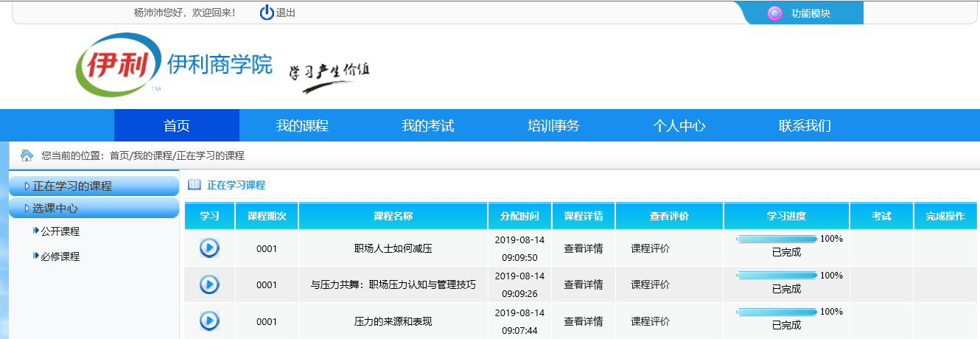Expand 正在学习的课程 sidebar section
Image resolution: width=980 pixels, height=339 pixels.
pos(72,186)
